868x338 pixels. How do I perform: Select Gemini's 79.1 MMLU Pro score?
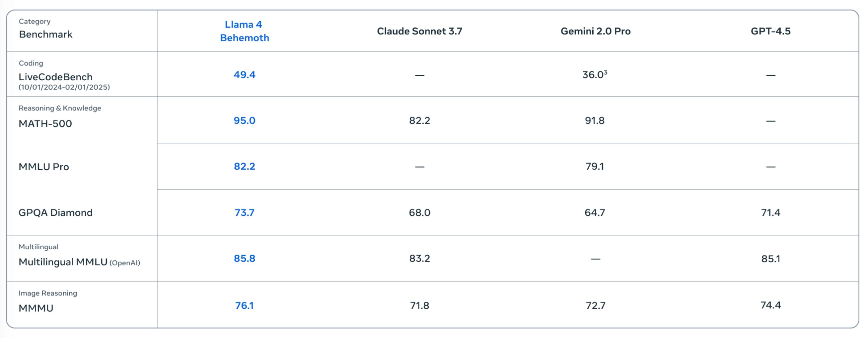595,166
